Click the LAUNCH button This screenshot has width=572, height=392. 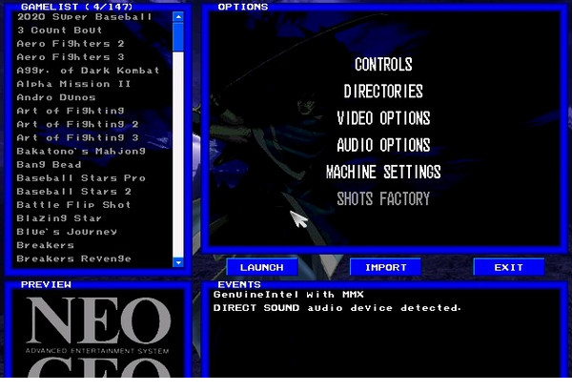coord(262,267)
